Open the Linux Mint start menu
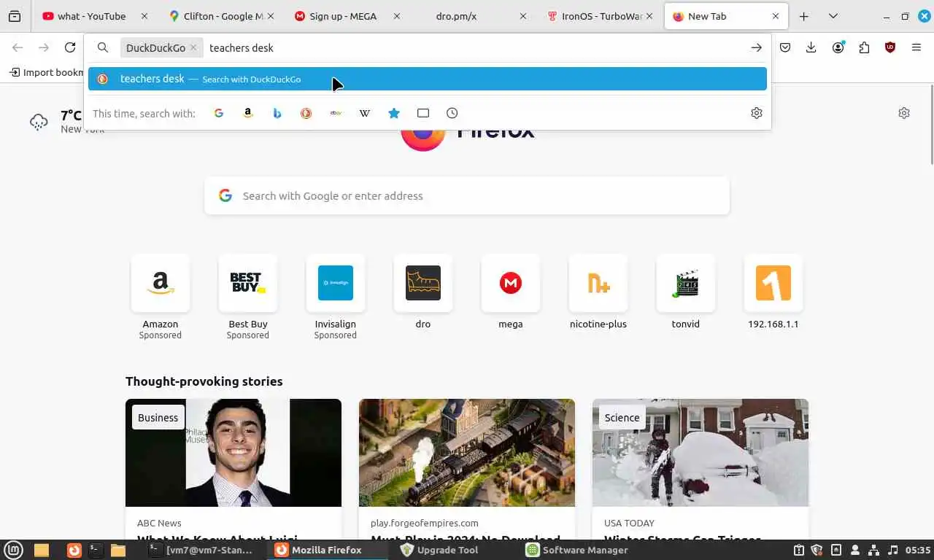Viewport: 934px width, 560px height. [13, 550]
